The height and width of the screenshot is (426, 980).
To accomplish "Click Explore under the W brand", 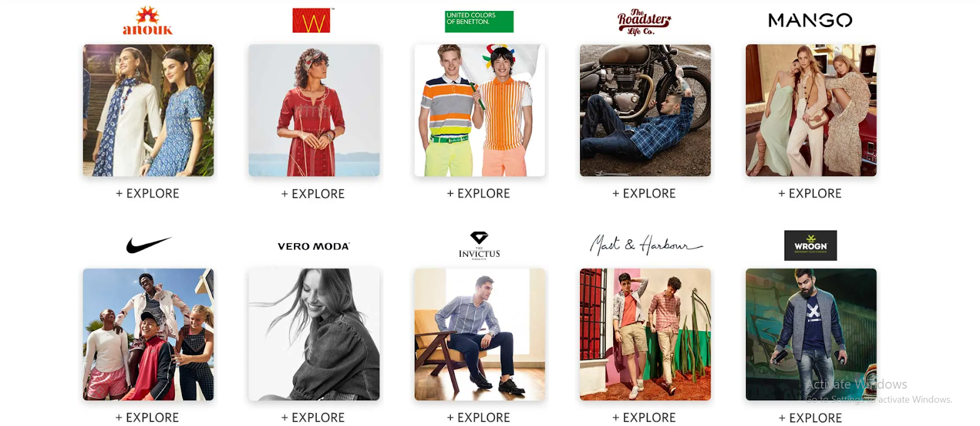I will (x=313, y=194).
